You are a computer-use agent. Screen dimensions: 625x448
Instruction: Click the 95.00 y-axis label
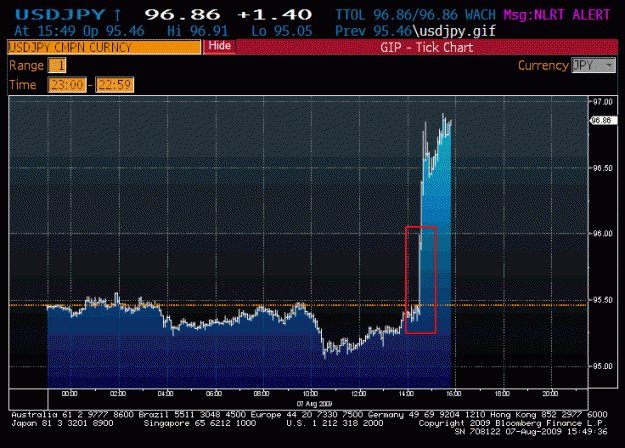click(603, 366)
